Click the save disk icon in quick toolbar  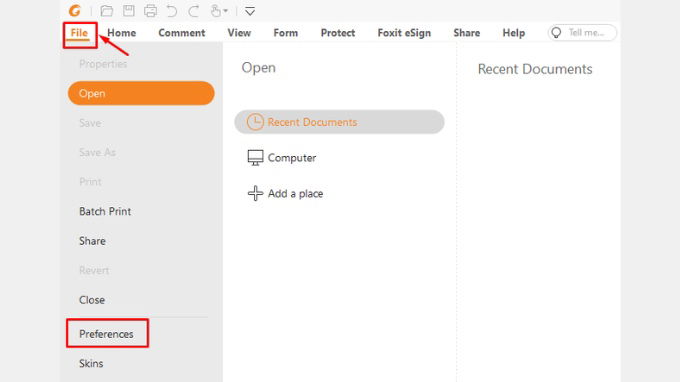[129, 11]
